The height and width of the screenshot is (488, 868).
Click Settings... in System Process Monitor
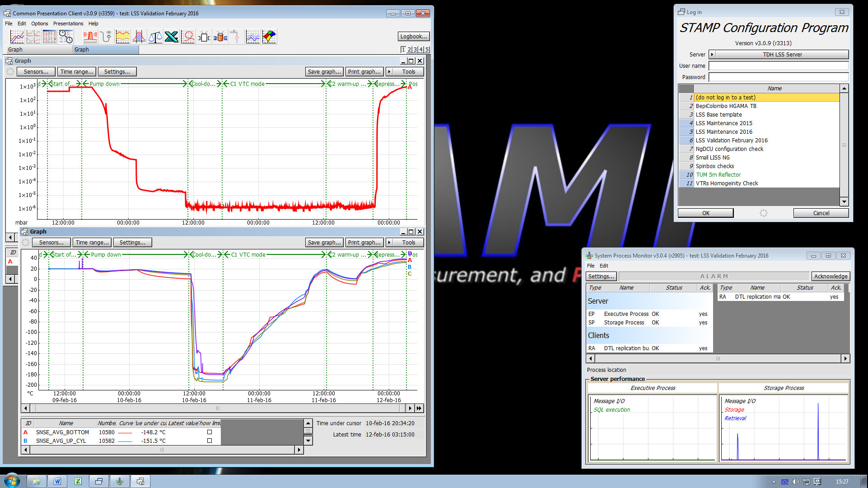pos(601,277)
